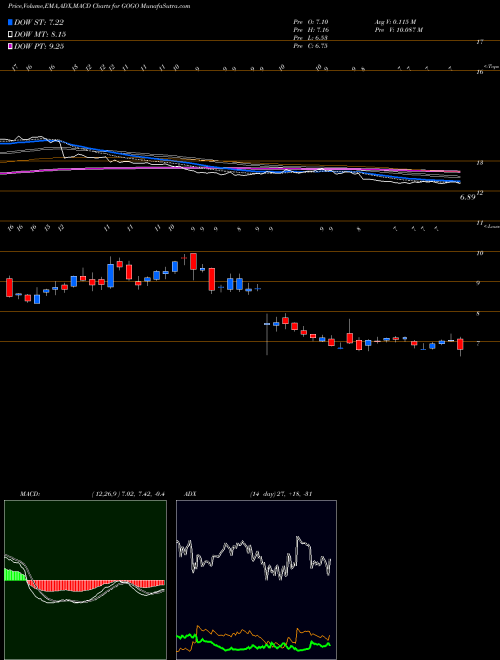Select the 'DOW PT: 9.25' legend text
Image resolution: width=500 pixels, height=660 pixels.
click(39, 46)
